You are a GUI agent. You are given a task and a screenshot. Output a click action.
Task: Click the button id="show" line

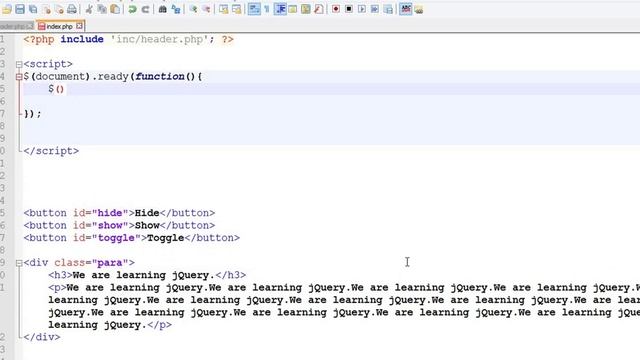[x=119, y=225]
